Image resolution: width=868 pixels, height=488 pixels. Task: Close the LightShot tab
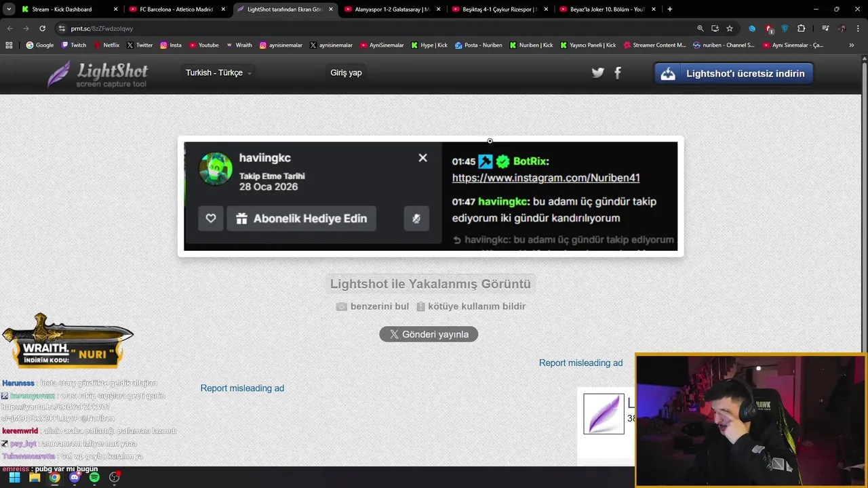tap(331, 9)
